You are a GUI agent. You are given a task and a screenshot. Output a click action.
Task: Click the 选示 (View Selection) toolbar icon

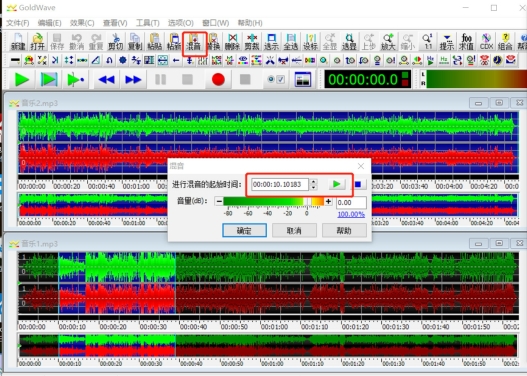tap(271, 42)
